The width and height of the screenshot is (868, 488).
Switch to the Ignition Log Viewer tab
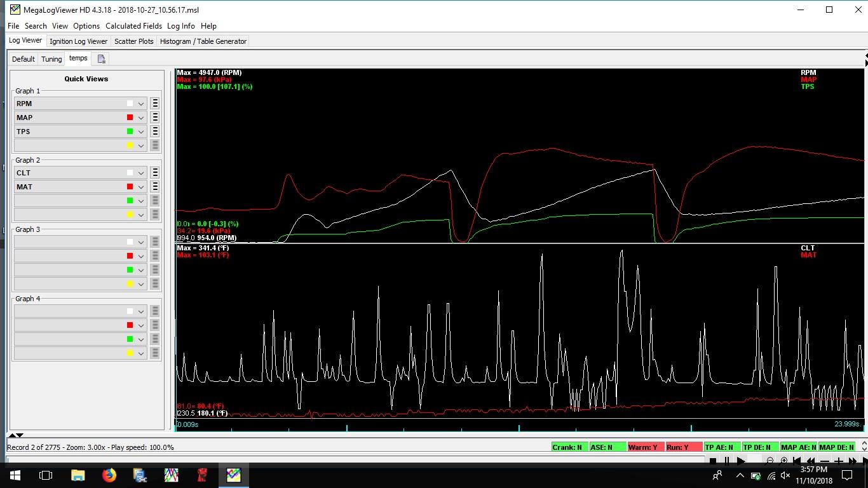tap(79, 41)
